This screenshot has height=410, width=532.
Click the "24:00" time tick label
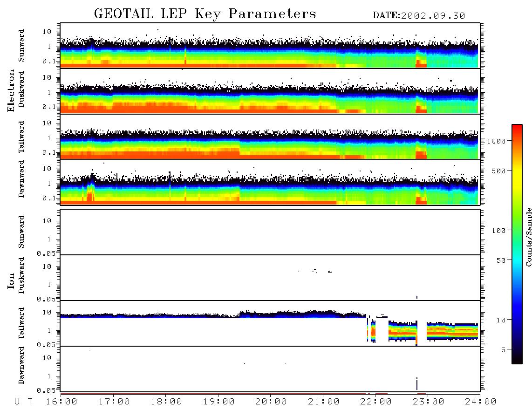(481, 402)
